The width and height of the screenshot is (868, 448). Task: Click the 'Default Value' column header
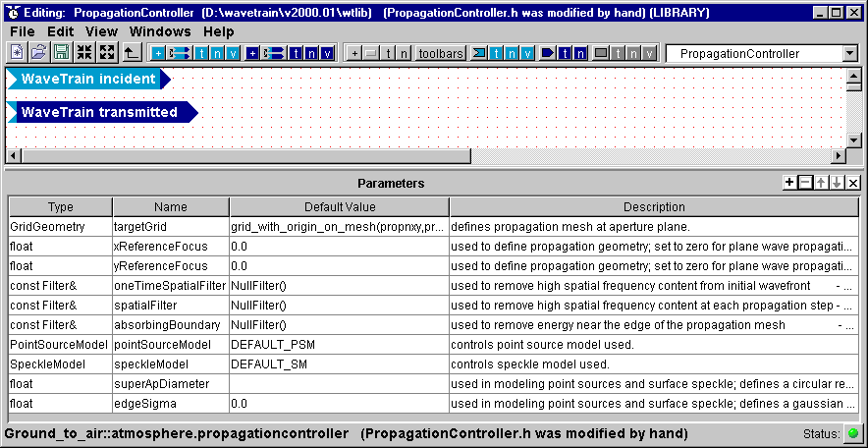(x=340, y=207)
